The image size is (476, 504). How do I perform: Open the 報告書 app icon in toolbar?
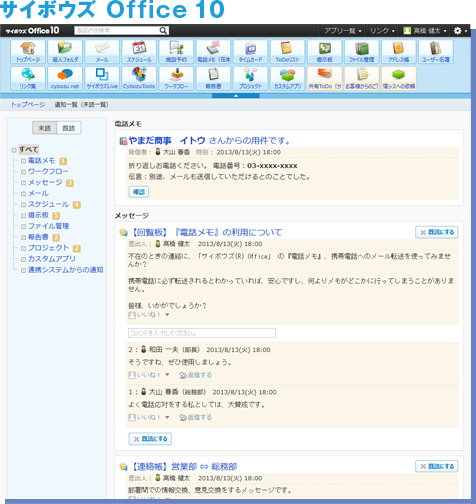[213, 78]
